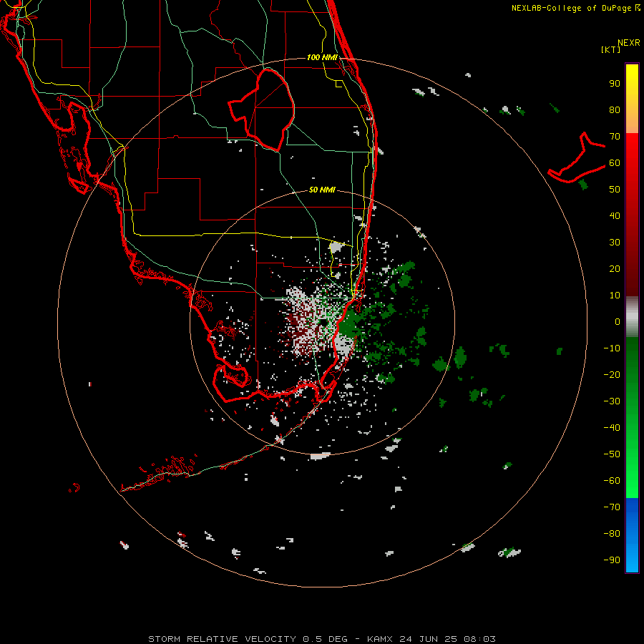Click the 90 value on the velocity scale
This screenshot has height=644, width=644.
coord(615,84)
